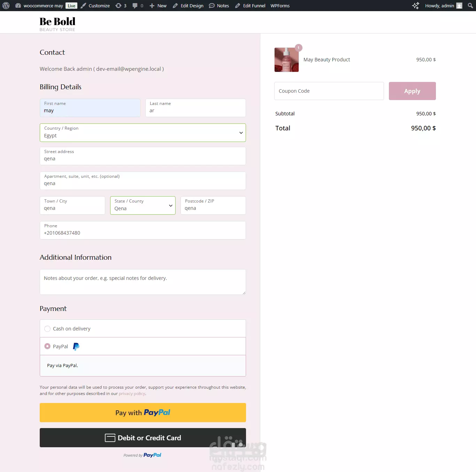476x472 pixels.
Task: Open the Country / Region dropdown
Action: point(143,132)
